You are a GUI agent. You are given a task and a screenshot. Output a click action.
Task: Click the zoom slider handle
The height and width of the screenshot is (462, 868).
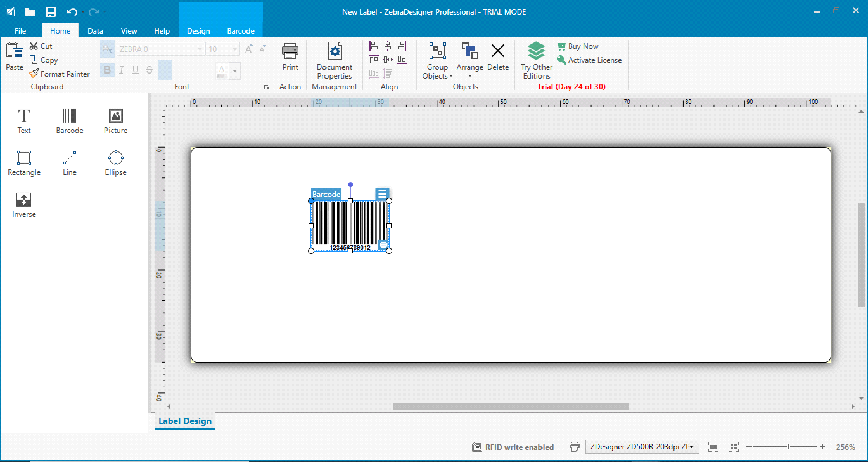click(x=788, y=447)
